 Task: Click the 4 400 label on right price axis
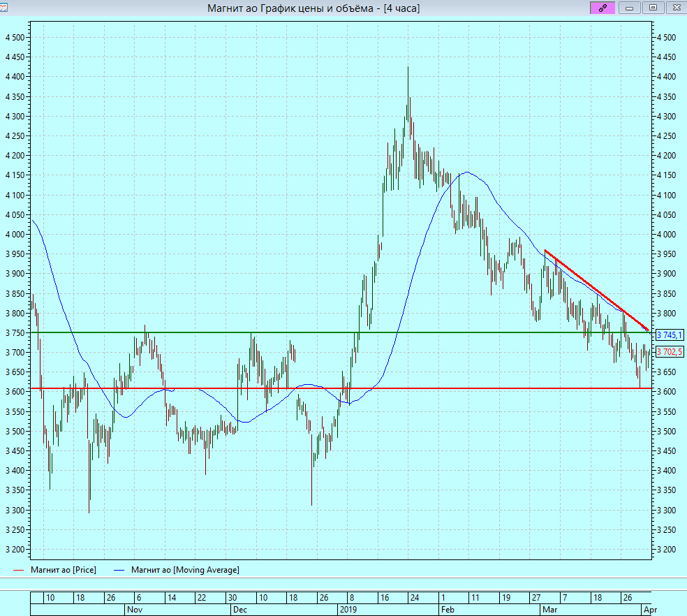tap(667, 77)
